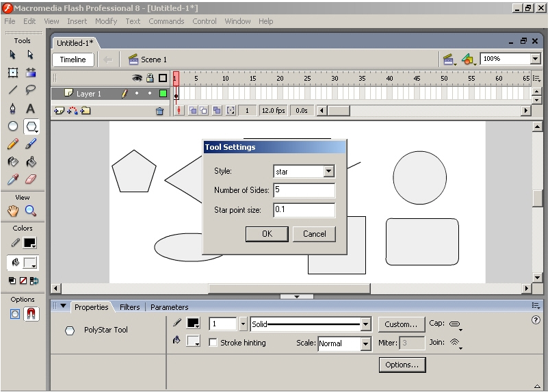
Task: Open the Modify menu
Action: coord(106,21)
